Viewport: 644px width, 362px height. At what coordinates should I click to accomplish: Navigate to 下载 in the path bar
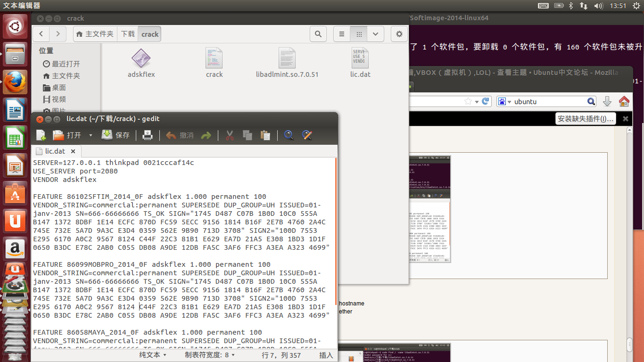pos(128,34)
